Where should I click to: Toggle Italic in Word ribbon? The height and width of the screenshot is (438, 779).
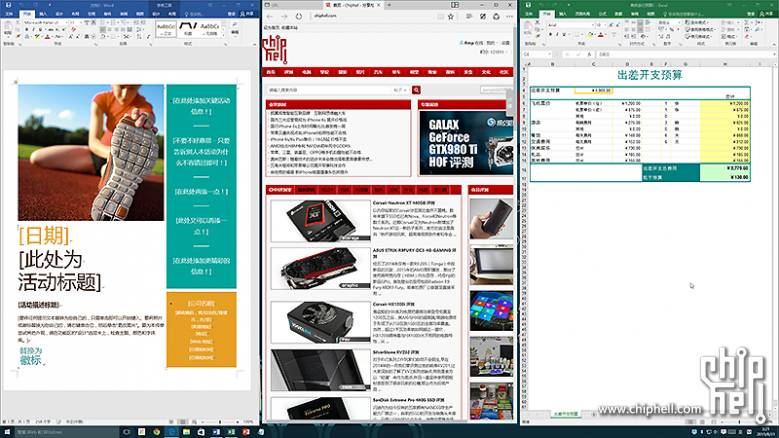click(33, 30)
